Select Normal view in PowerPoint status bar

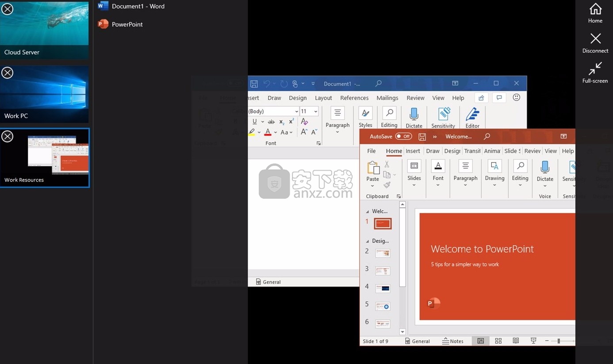(x=480, y=341)
